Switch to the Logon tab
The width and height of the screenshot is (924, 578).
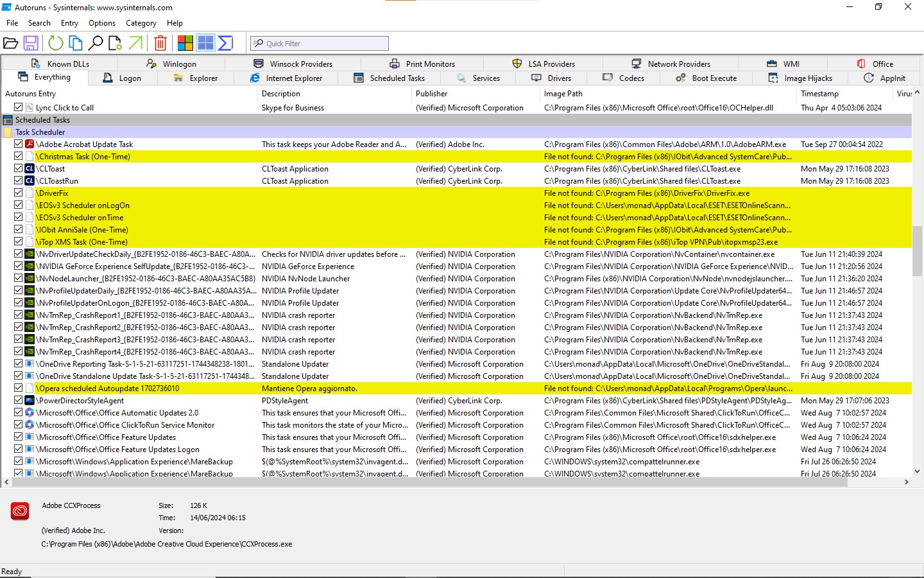click(x=122, y=78)
